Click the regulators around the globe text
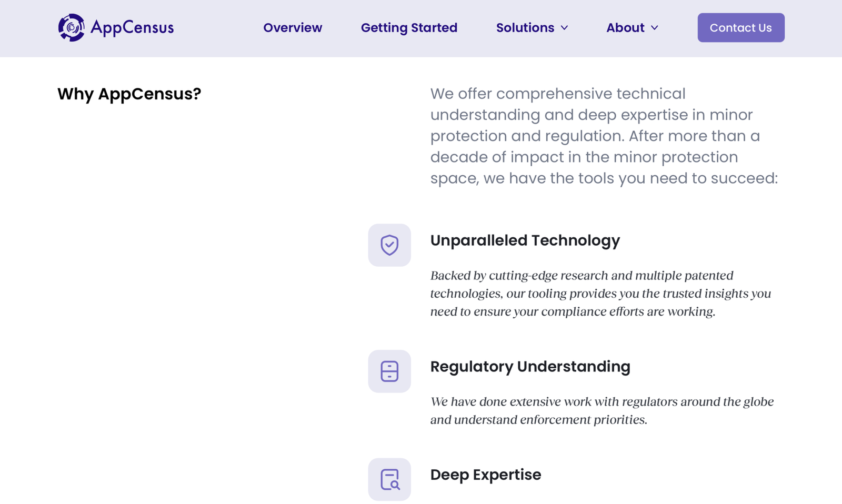Viewport: 842px width, 504px height. point(602,410)
